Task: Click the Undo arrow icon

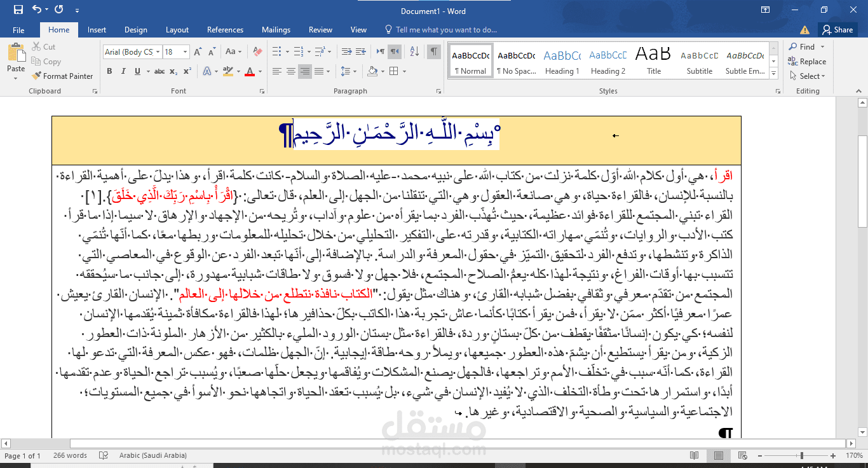Action: click(36, 10)
